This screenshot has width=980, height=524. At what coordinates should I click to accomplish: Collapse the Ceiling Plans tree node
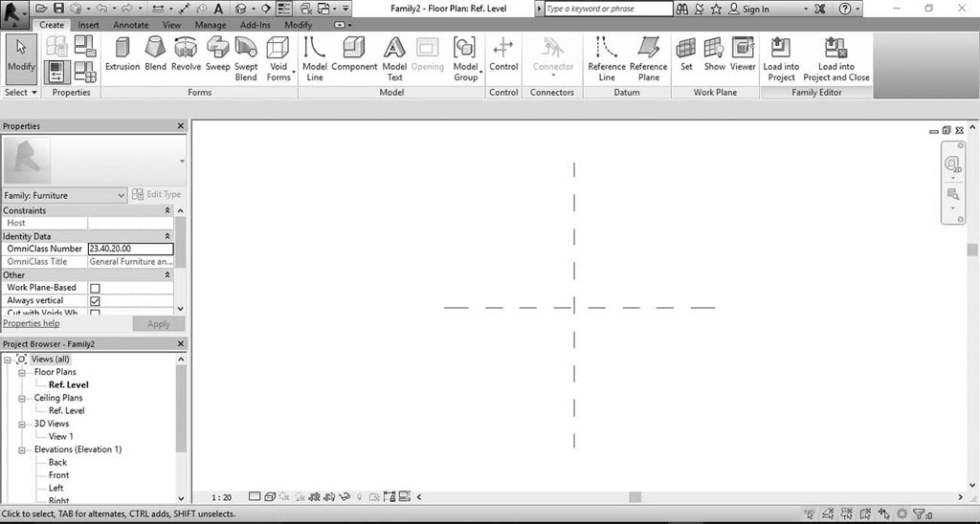point(22,398)
